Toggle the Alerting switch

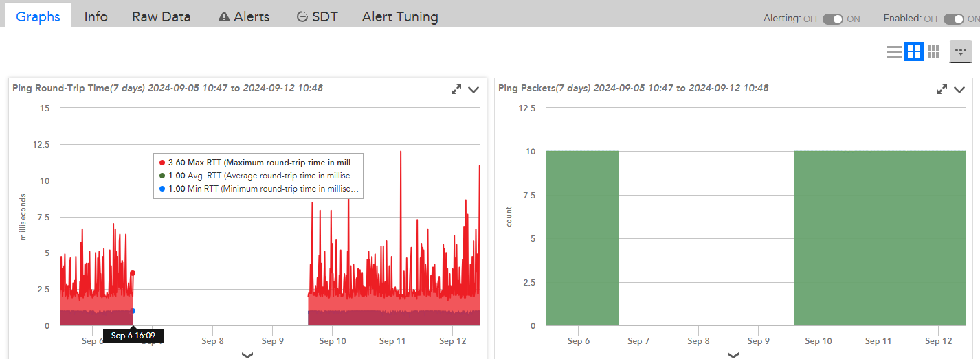(832, 19)
